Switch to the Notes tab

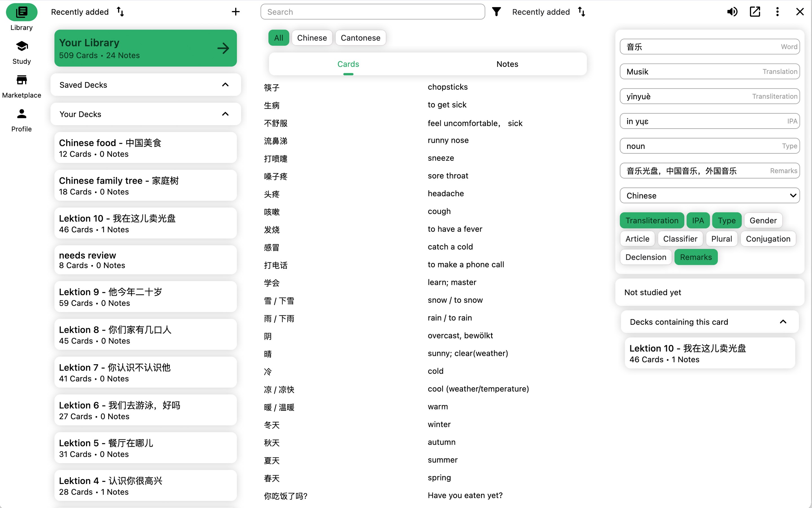[507, 64]
